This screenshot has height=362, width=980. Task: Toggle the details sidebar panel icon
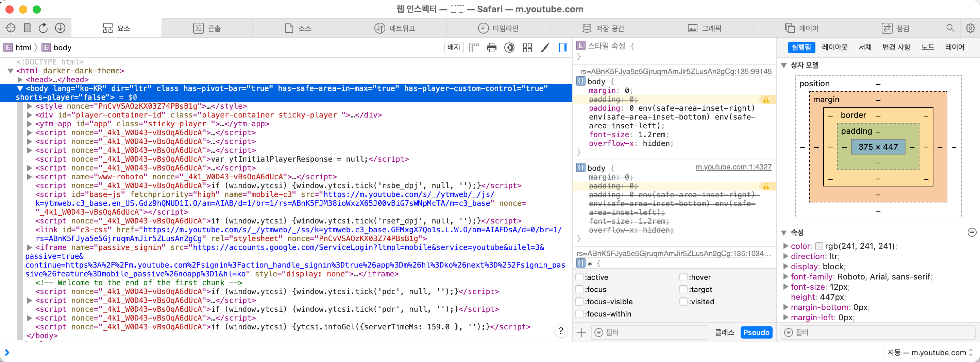coord(563,48)
